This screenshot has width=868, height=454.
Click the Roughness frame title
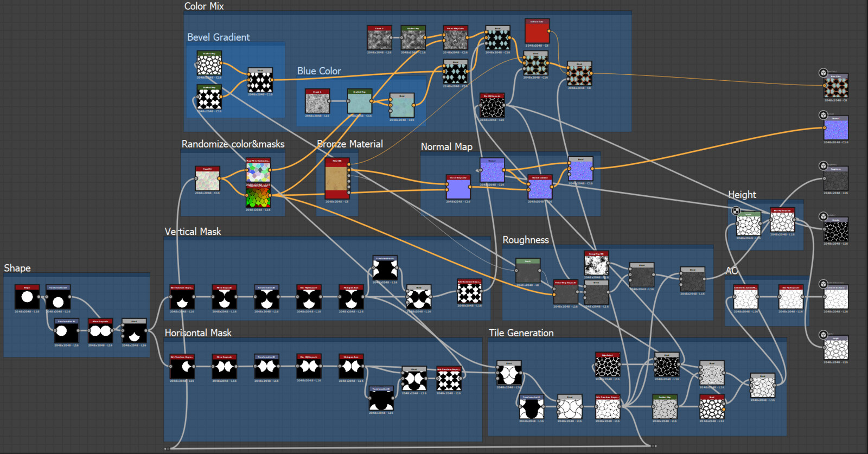click(x=526, y=240)
